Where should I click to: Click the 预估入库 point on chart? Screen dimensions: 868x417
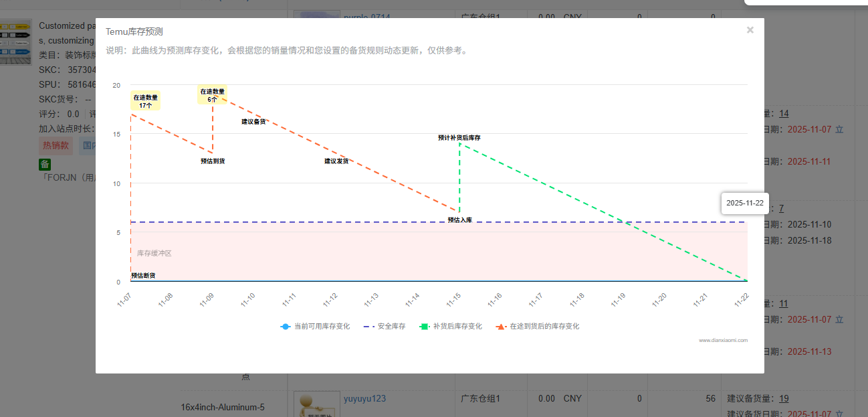pyautogui.click(x=459, y=220)
